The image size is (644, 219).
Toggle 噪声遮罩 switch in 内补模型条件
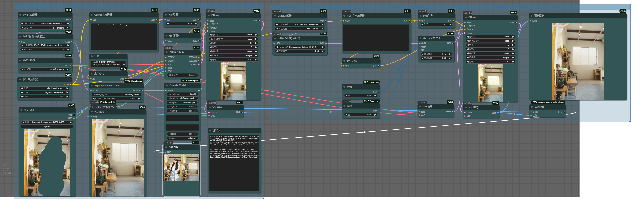click(x=195, y=75)
